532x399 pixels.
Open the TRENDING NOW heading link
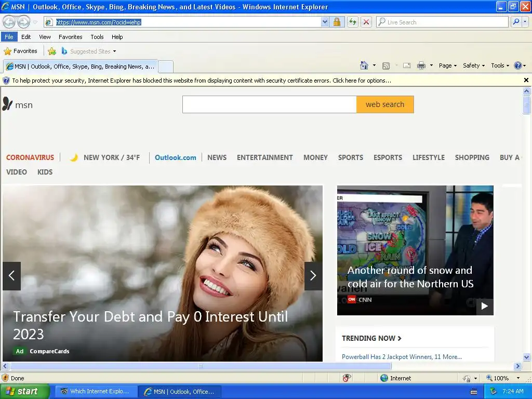point(371,338)
